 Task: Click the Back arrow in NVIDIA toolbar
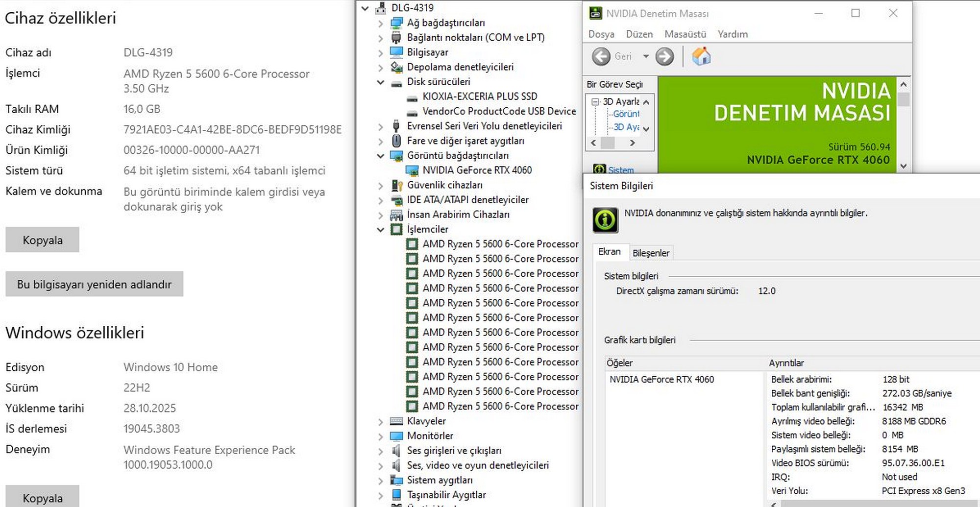601,56
